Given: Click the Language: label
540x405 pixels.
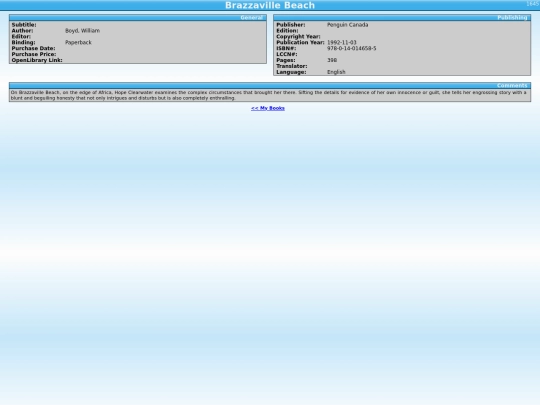Looking at the screenshot, I should tap(291, 72).
